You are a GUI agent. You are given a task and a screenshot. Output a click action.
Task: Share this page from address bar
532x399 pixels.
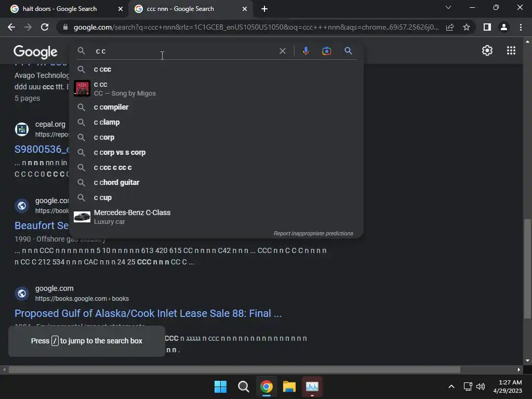pos(450,27)
